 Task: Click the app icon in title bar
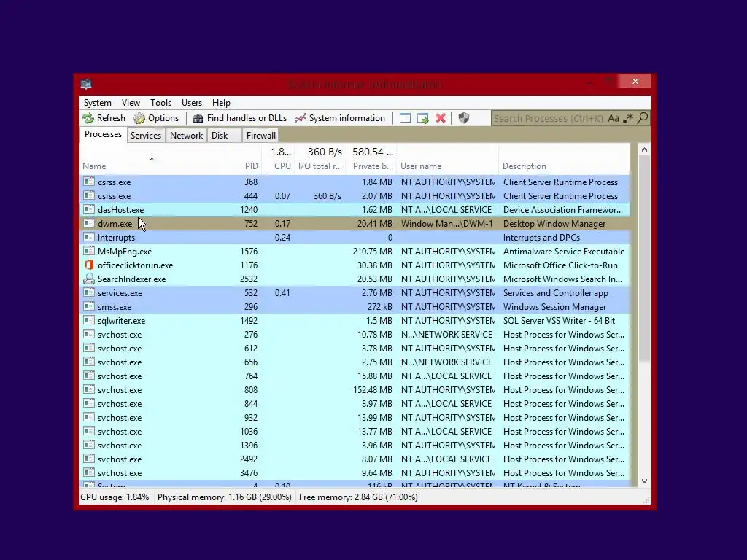coord(86,85)
